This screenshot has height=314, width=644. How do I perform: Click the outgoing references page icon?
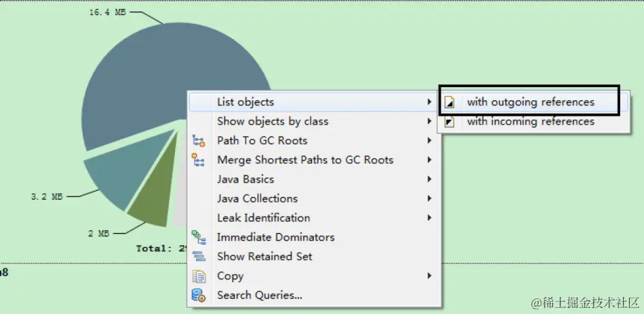[x=450, y=102]
